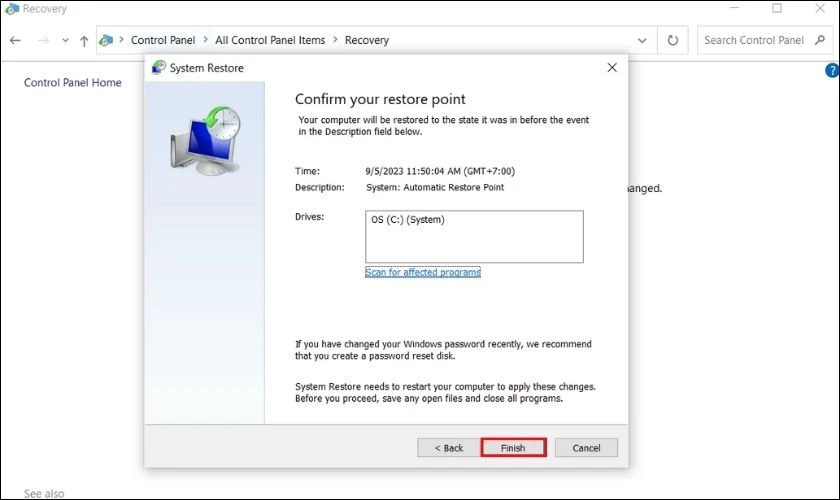Navigate forward in Recovery window
Screen dimensions: 840x500
[x=43, y=40]
